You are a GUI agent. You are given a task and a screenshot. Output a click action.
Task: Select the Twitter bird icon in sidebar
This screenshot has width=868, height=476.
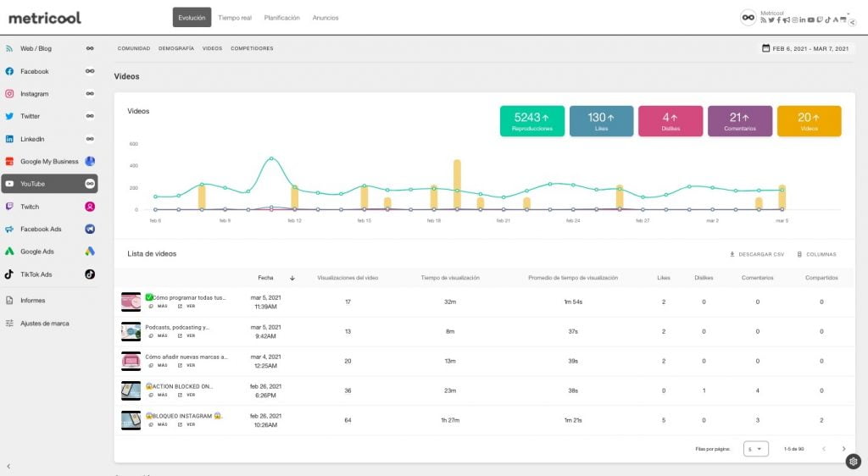pos(9,116)
